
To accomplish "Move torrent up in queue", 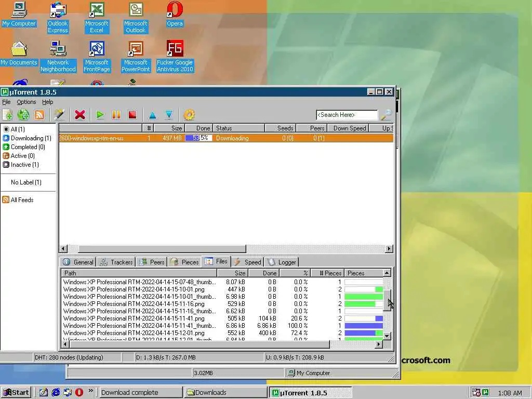I will click(153, 115).
